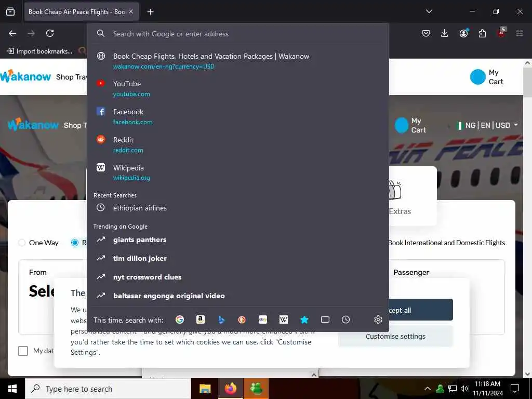Search this time with DuckDuckGo icon
Image resolution: width=532 pixels, height=399 pixels.
[242, 320]
